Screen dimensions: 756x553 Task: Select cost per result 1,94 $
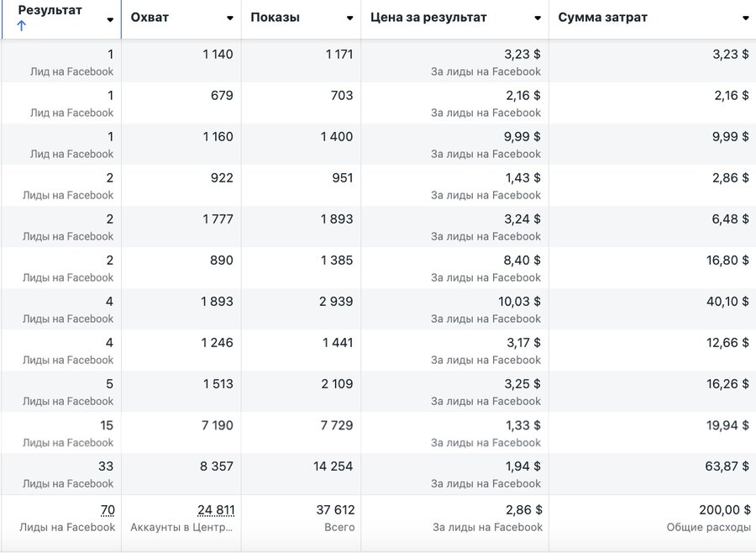tap(523, 466)
